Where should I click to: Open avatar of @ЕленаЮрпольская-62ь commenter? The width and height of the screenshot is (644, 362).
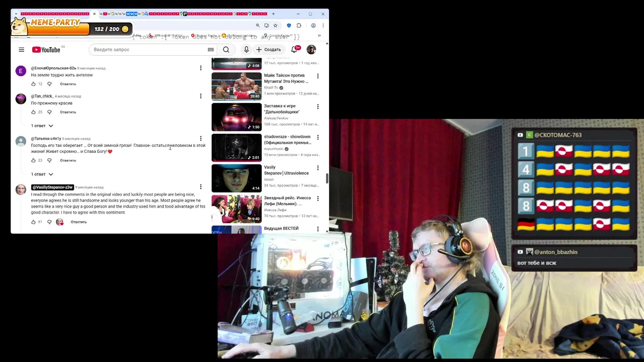21,71
